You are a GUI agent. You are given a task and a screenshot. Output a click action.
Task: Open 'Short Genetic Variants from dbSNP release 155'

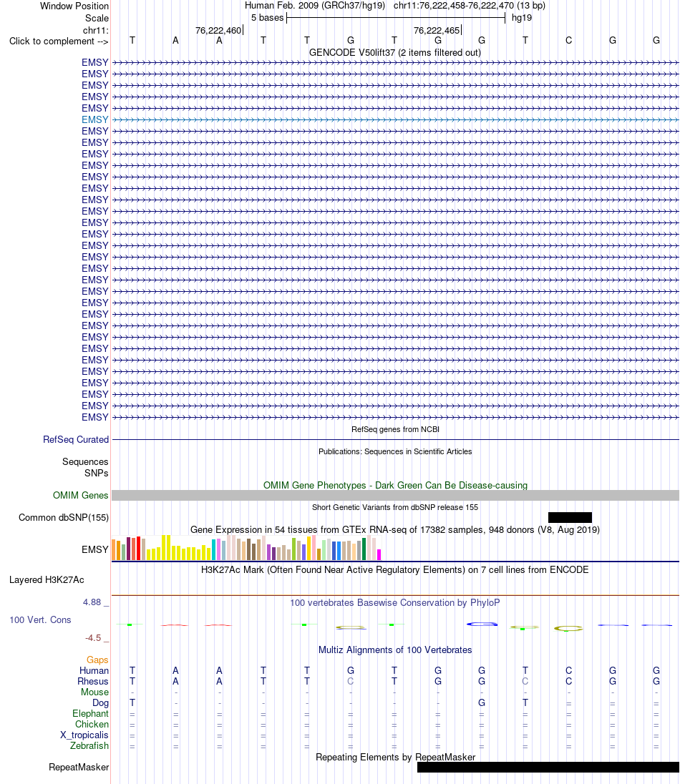[x=395, y=507]
